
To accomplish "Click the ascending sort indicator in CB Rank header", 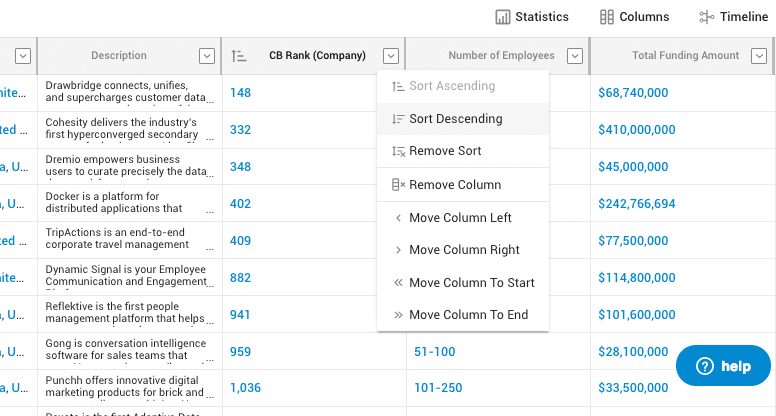I will coord(239,56).
